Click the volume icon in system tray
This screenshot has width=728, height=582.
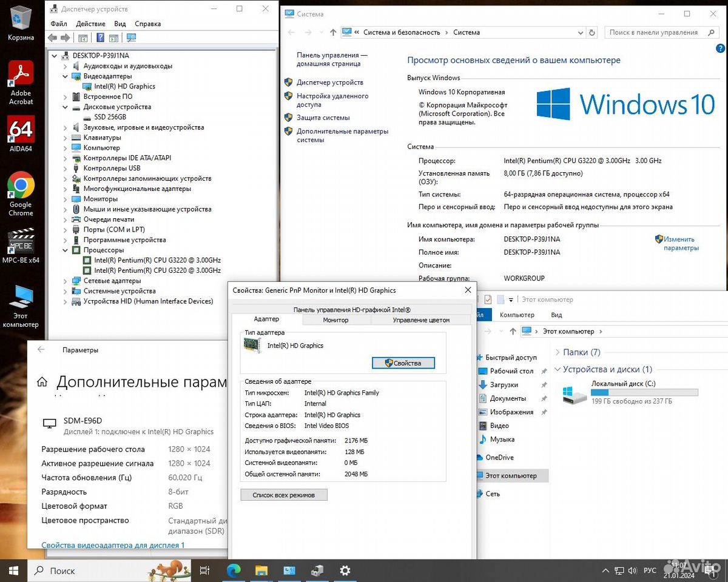633,570
